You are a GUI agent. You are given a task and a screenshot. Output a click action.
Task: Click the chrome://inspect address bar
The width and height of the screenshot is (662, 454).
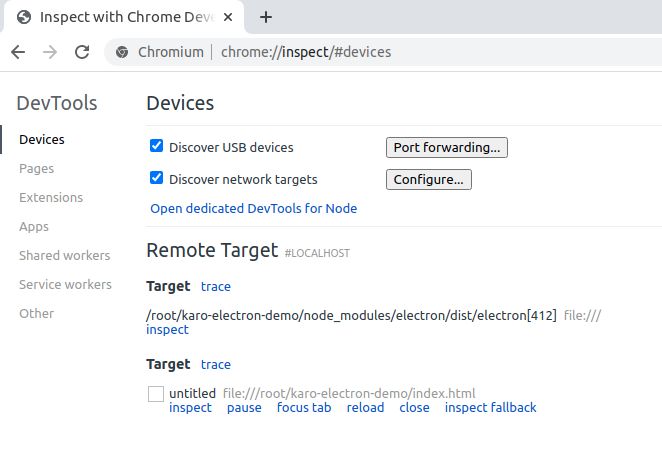click(380, 52)
